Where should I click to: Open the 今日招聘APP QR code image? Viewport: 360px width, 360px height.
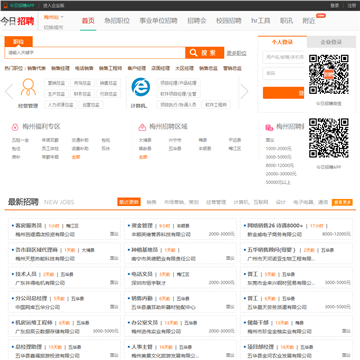329,138
